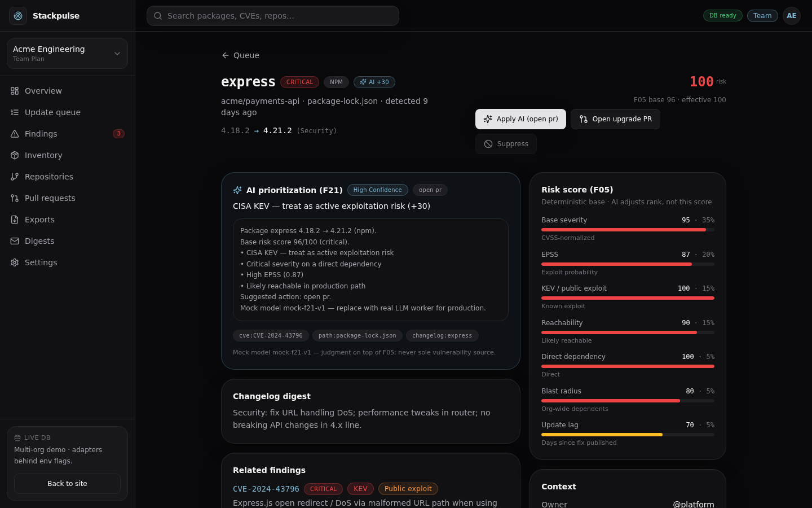Image resolution: width=812 pixels, height=508 pixels.
Task: Click Open upgrade PR button
Action: [x=615, y=119]
